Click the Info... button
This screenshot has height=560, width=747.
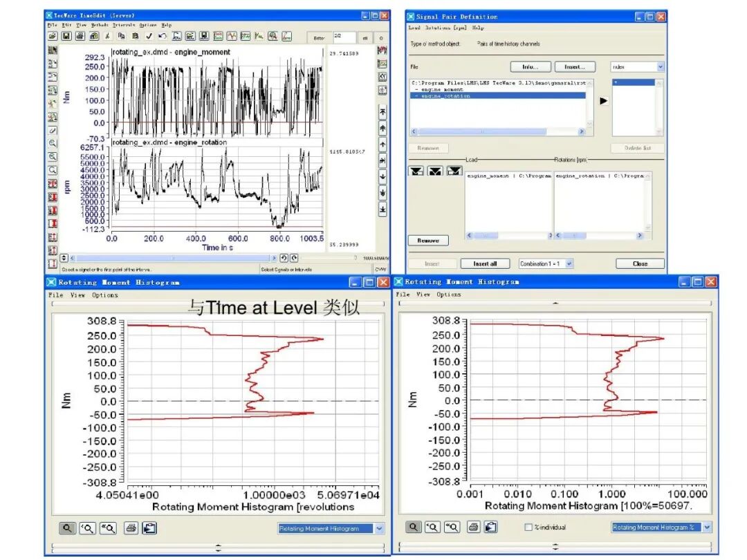coord(531,67)
